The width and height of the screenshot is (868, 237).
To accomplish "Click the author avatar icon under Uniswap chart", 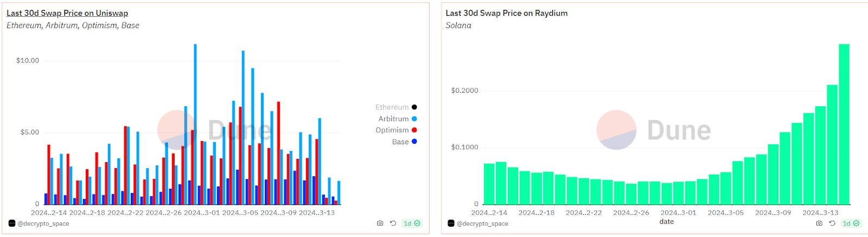I will tap(12, 223).
